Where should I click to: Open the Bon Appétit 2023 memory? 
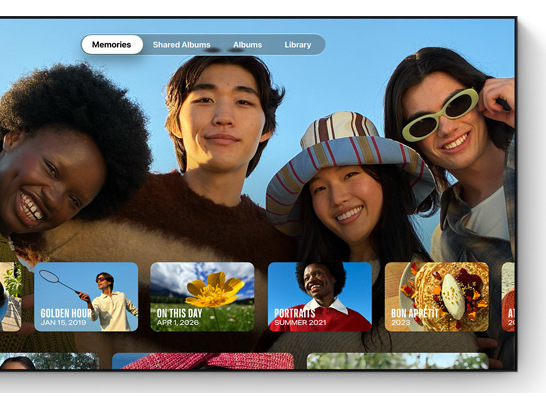point(437,297)
